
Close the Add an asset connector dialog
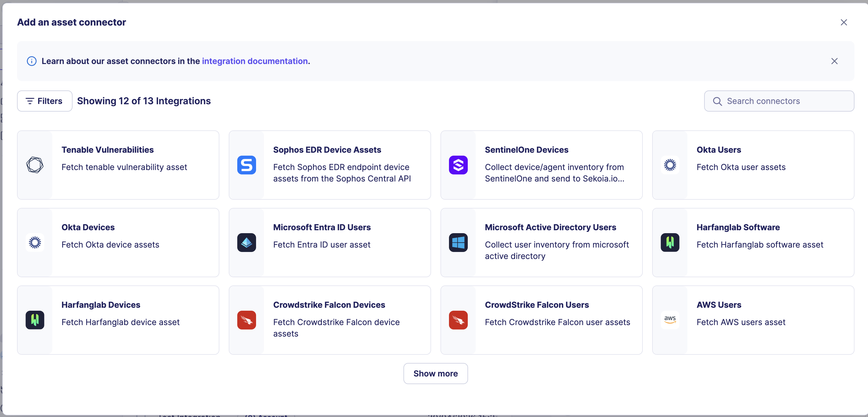click(843, 22)
